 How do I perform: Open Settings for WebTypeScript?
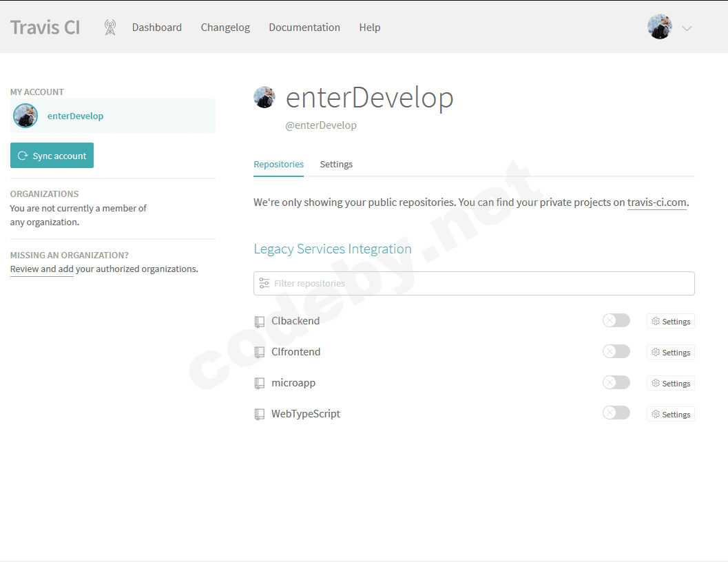pos(670,414)
